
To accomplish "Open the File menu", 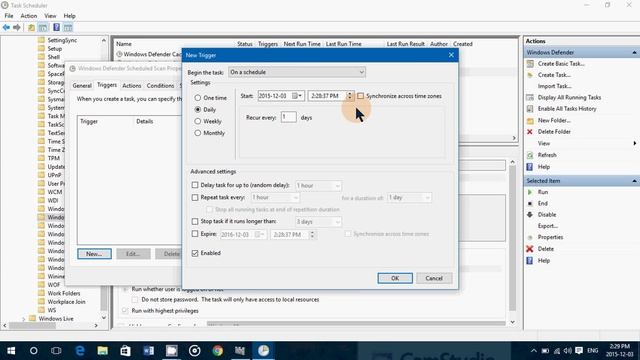I will [x=9, y=16].
